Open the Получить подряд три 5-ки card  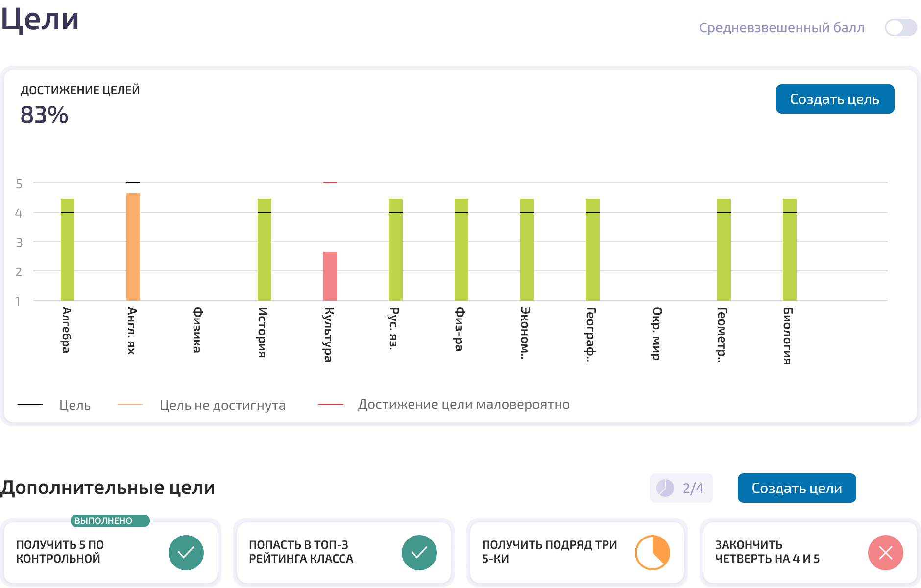coord(577,553)
